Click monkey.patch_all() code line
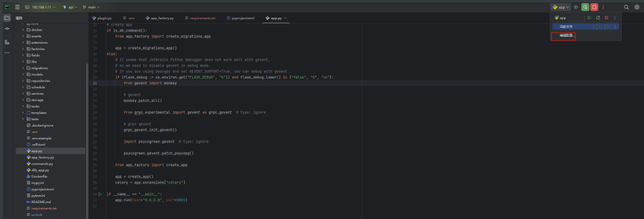644x219 pixels. pos(142,100)
